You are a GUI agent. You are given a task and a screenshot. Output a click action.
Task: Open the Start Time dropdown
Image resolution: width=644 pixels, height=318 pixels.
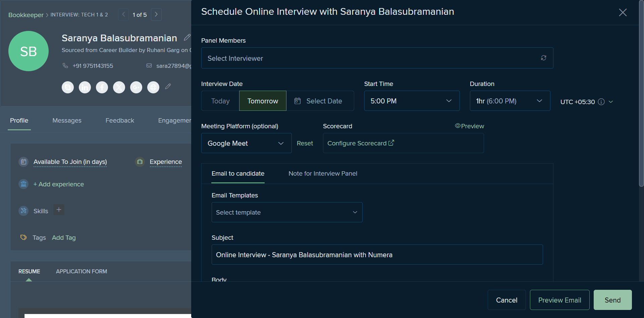412,101
